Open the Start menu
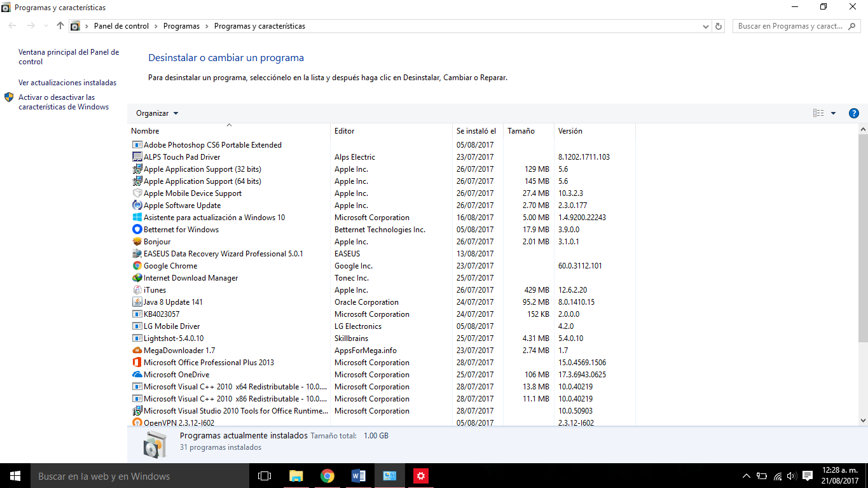This screenshot has height=488, width=868. (x=15, y=476)
